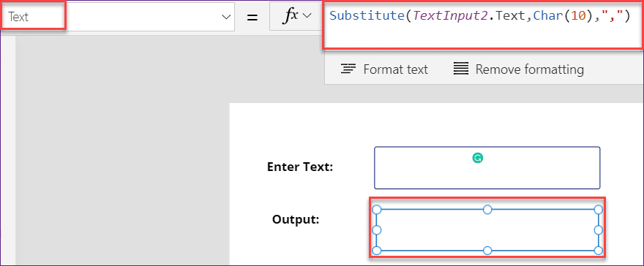Click Format text button
Viewport: 644px width, 266px height.
click(384, 69)
